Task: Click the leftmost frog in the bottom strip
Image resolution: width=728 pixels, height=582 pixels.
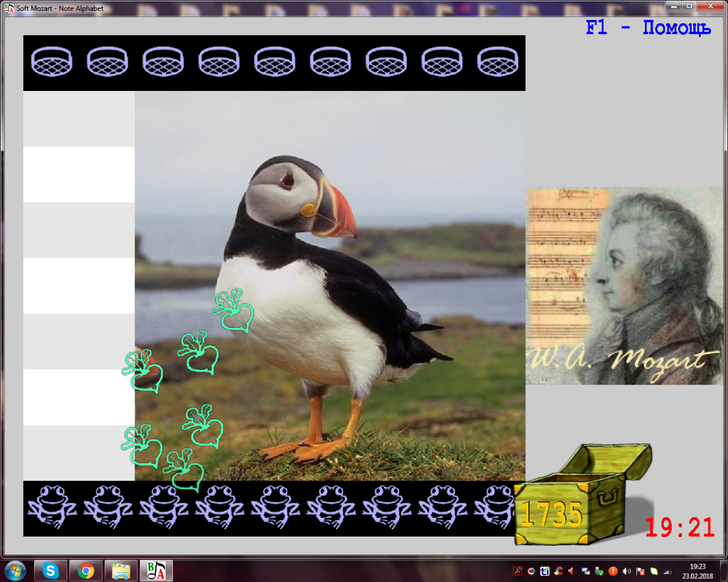Action: tap(52, 507)
